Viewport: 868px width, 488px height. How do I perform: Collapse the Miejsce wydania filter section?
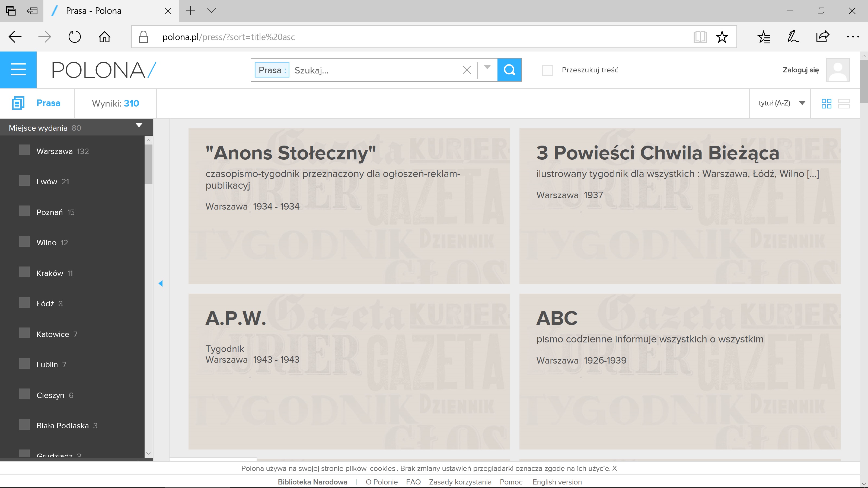coord(139,126)
